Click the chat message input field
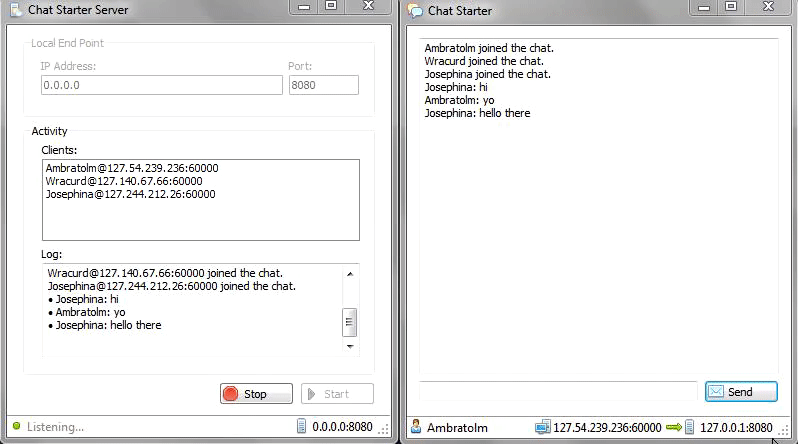 pyautogui.click(x=558, y=391)
